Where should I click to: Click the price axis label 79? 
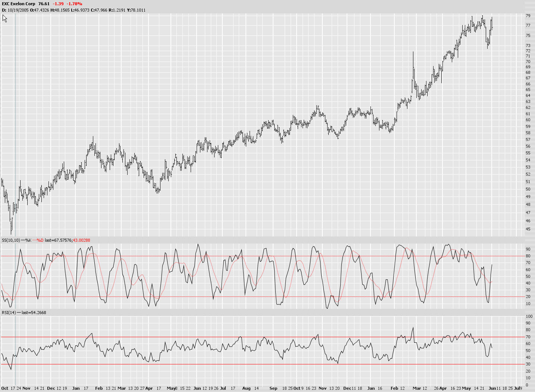[x=528, y=16]
